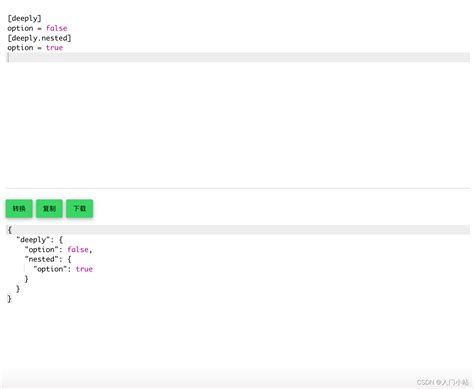This screenshot has width=474, height=389.
Task: Click the 'false,' value in JSON output
Action: click(x=80, y=249)
